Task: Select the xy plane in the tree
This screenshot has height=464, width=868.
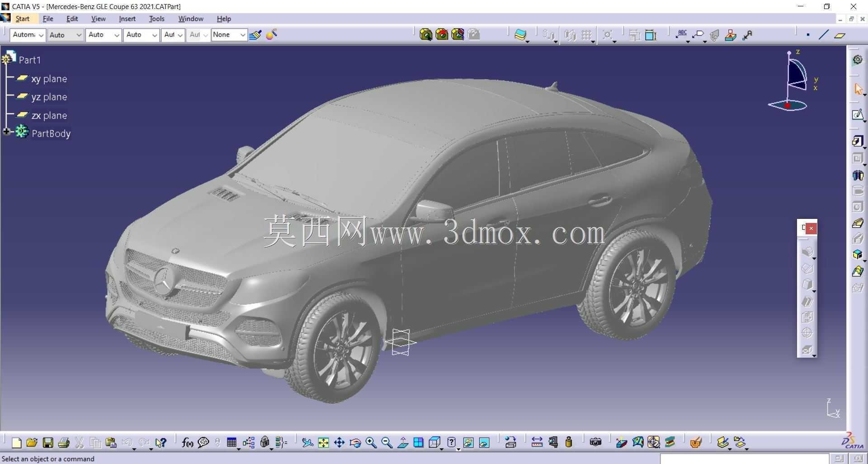Action: pos(49,79)
